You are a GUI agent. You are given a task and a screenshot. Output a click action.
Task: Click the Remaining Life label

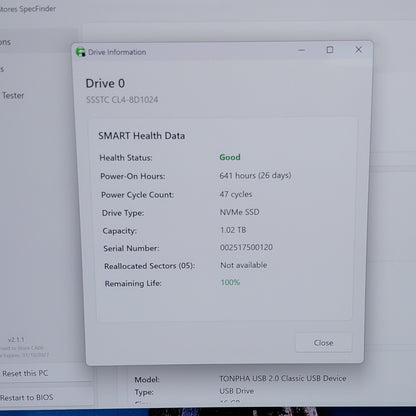point(133,284)
